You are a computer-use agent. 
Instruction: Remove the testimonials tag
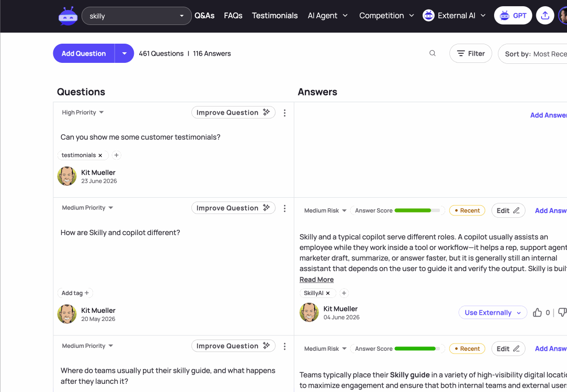[101, 155]
